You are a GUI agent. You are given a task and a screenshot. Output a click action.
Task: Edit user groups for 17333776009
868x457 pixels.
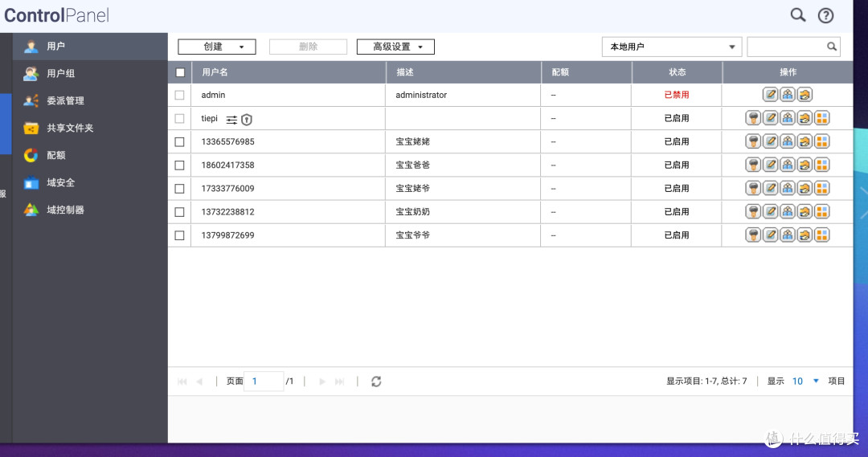(788, 188)
